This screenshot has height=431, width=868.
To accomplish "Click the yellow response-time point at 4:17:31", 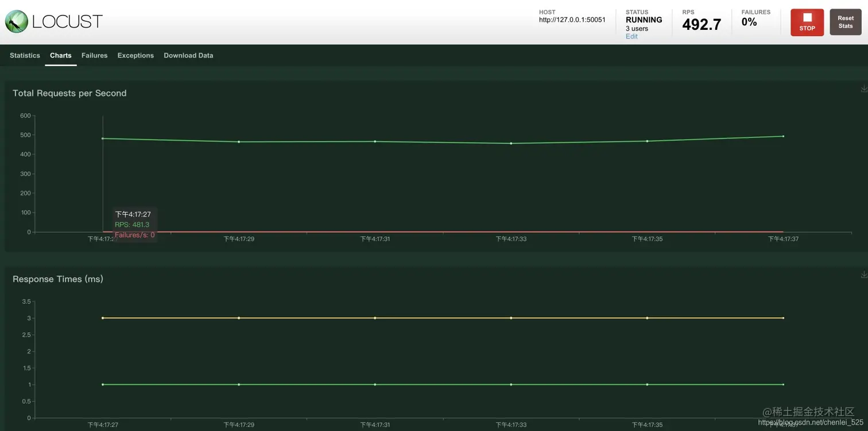I will [375, 318].
